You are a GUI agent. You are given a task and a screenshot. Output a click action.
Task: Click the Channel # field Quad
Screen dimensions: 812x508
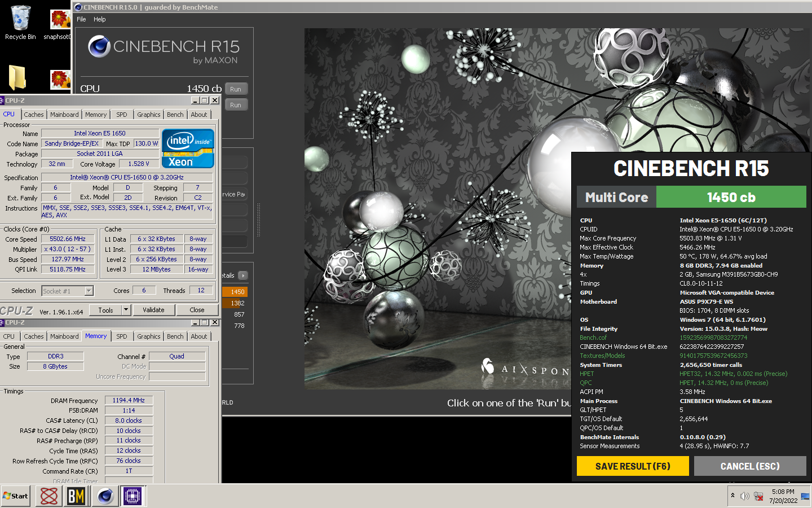pyautogui.click(x=176, y=356)
